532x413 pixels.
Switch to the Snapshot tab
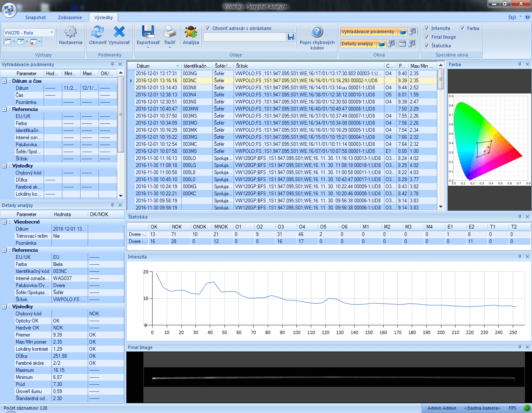coord(35,17)
